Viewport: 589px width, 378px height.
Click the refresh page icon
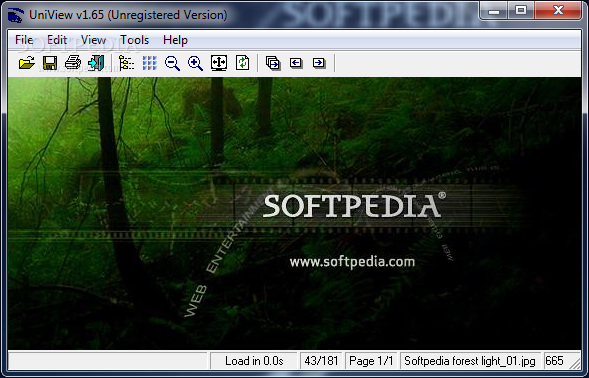242,63
